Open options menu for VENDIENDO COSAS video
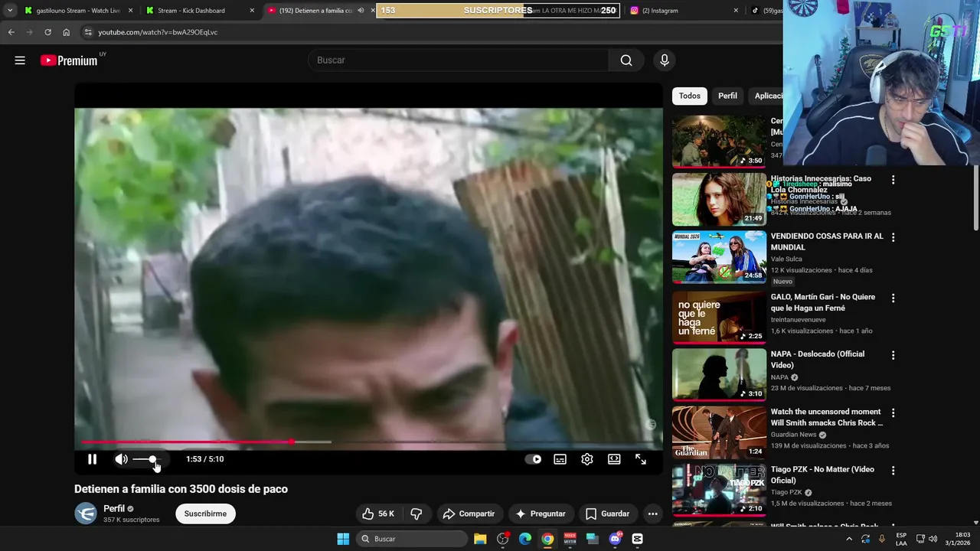Screen dimensions: 980x551 point(893,237)
